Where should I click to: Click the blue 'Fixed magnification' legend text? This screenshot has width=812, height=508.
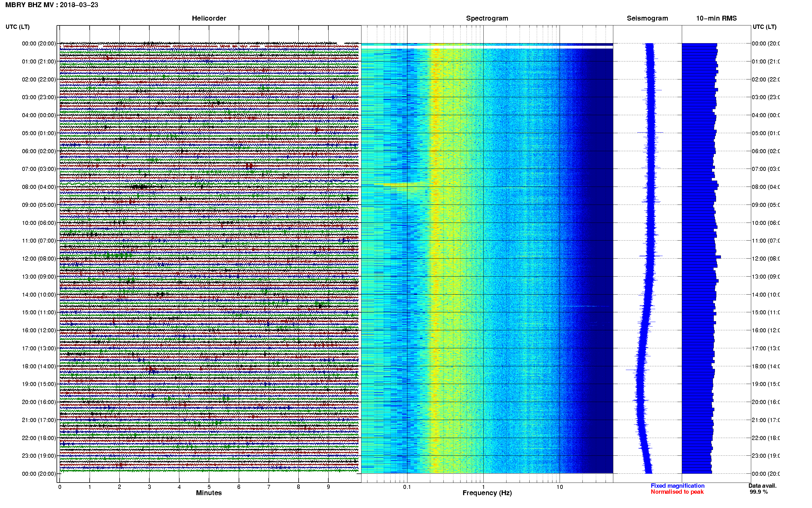(678, 486)
